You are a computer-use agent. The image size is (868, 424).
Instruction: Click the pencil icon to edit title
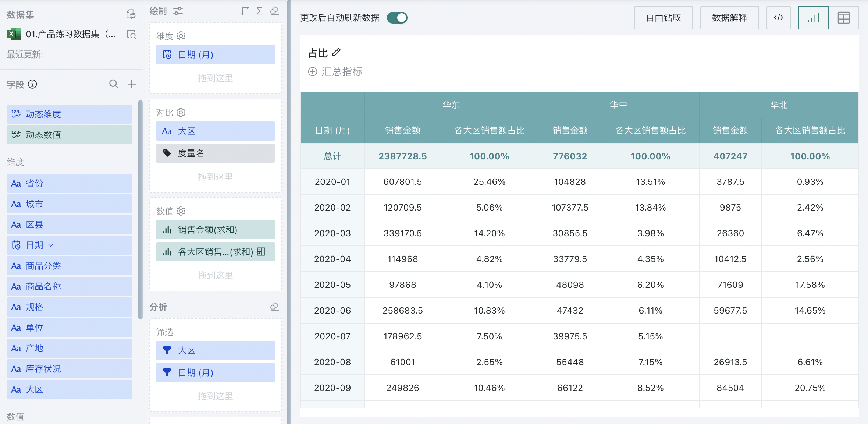pos(337,53)
